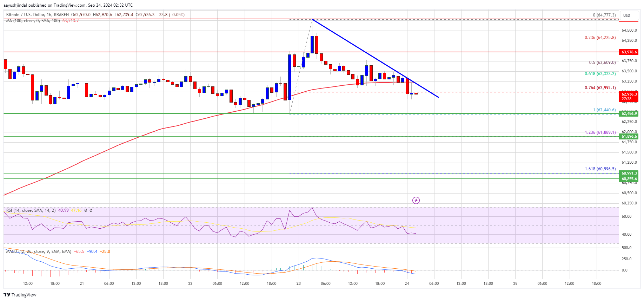Select the 62,456.9 green support label
The image size is (644, 301).
click(x=629, y=113)
